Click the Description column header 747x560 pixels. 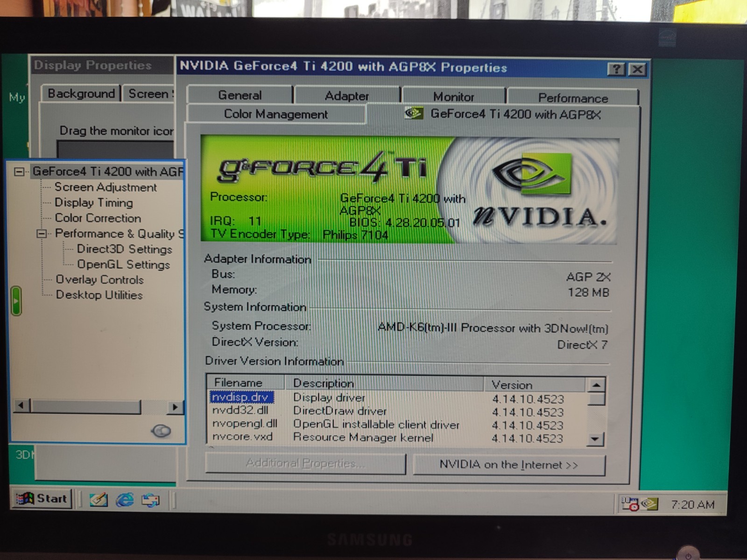pos(384,383)
